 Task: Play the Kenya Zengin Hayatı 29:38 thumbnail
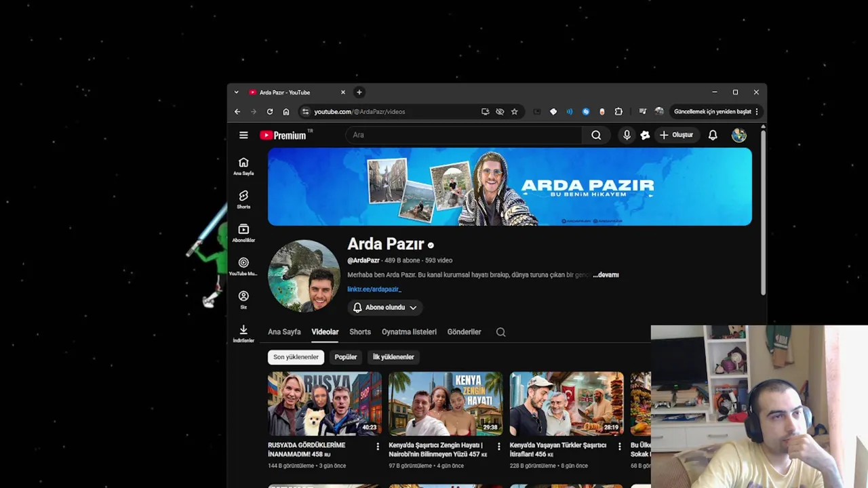pos(446,404)
